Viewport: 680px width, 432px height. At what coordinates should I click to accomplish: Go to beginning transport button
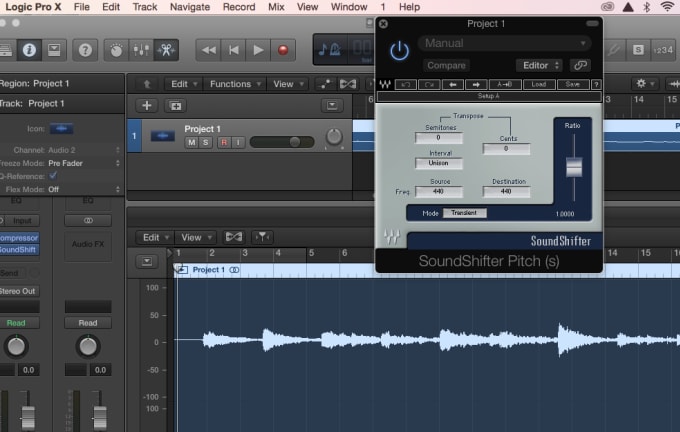(x=233, y=50)
